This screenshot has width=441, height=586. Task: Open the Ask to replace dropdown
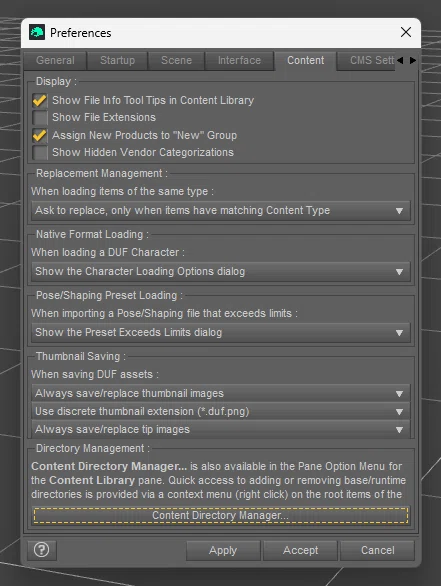pyautogui.click(x=221, y=210)
